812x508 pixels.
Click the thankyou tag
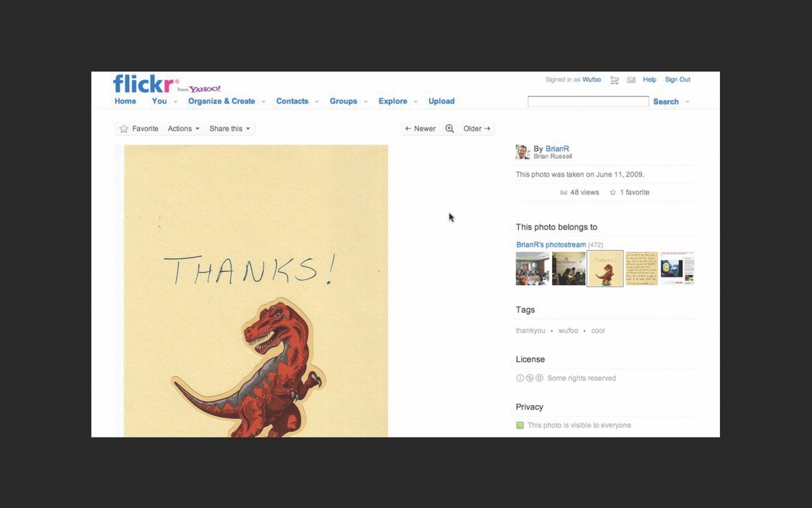point(531,331)
